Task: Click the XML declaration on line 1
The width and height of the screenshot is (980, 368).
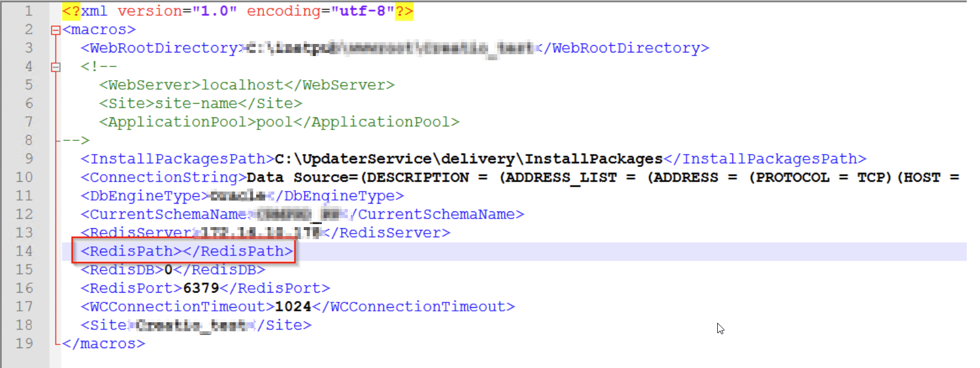Action: coord(237,11)
